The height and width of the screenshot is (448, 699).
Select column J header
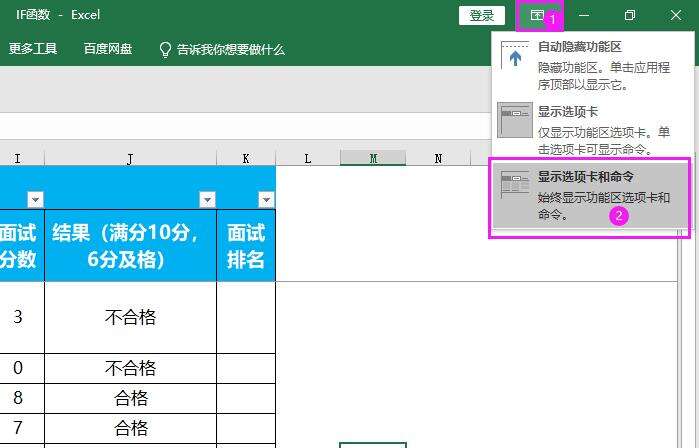click(130, 159)
